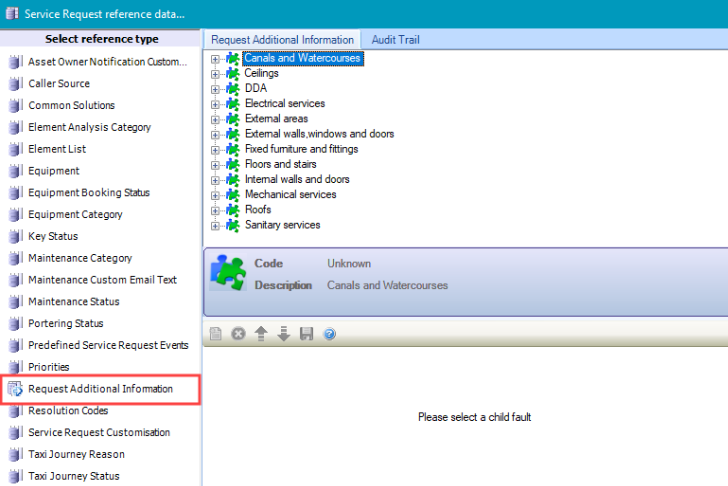Expand the Sanitary services tree node
This screenshot has height=486, width=728.
pos(215,226)
